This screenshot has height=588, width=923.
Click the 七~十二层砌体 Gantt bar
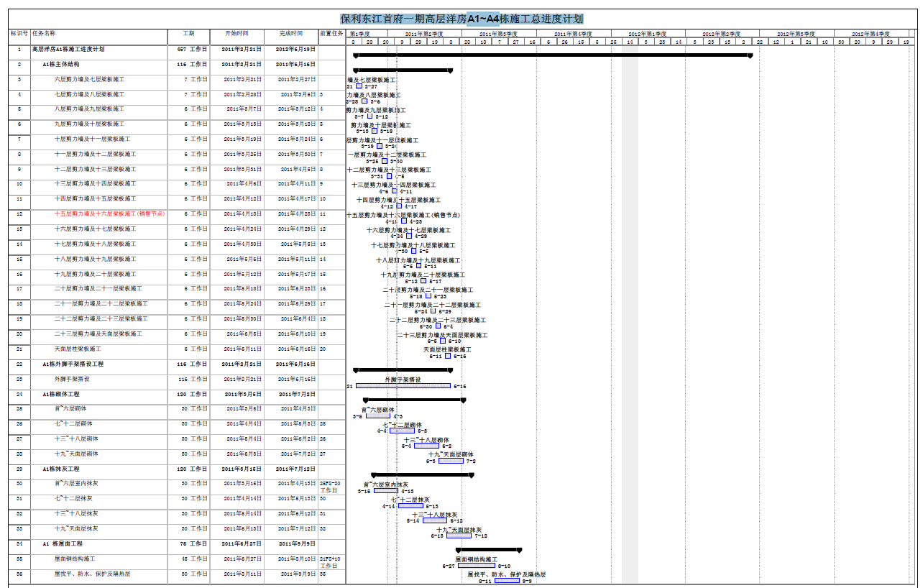click(402, 431)
